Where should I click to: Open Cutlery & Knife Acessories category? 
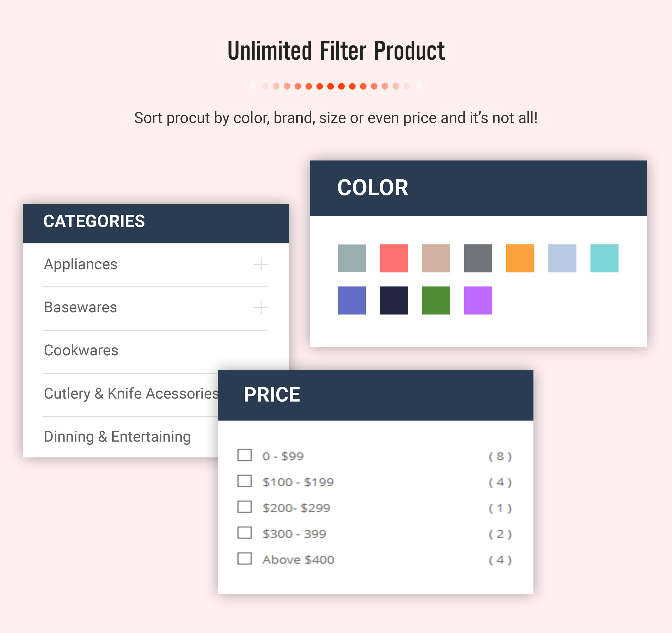131,394
